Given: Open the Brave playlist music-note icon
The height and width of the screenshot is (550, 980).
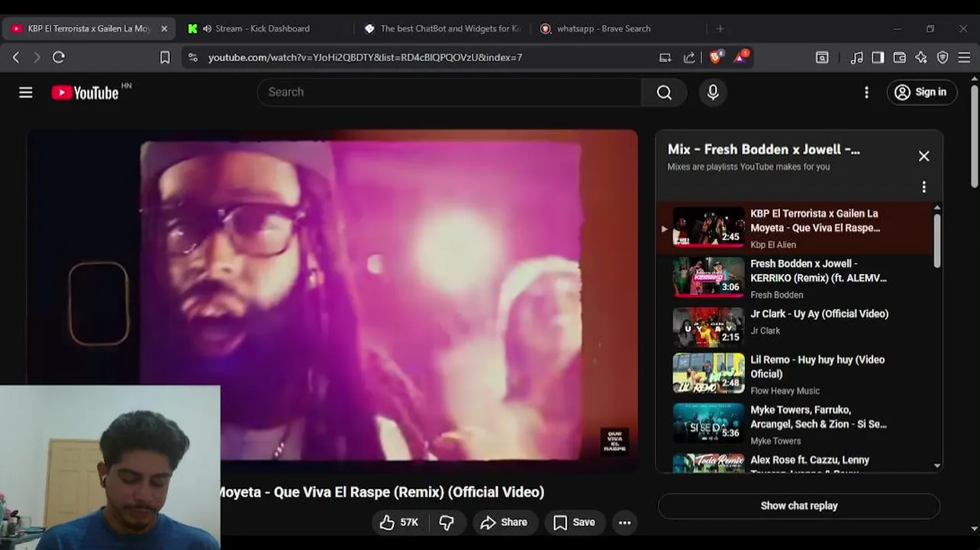Looking at the screenshot, I should [x=857, y=57].
